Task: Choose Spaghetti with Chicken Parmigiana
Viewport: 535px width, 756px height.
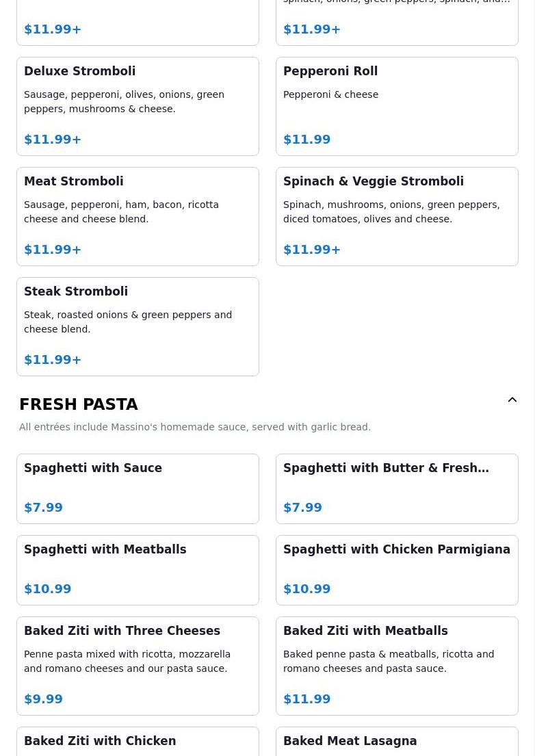Action: tap(397, 571)
